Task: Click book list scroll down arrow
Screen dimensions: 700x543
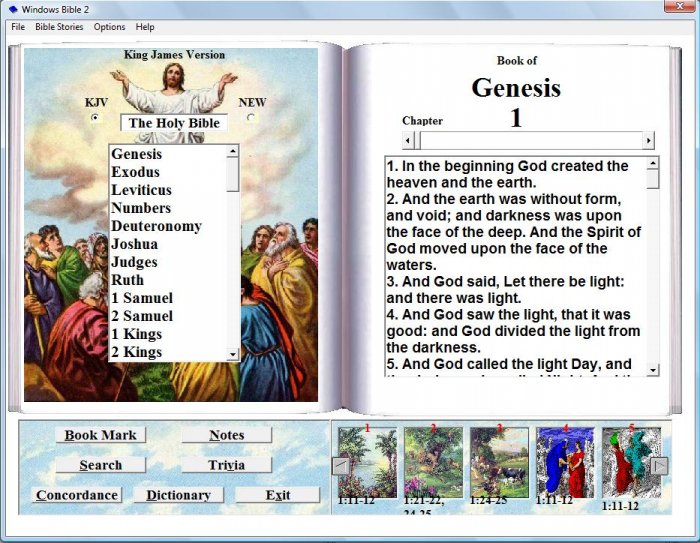Action: [x=233, y=355]
